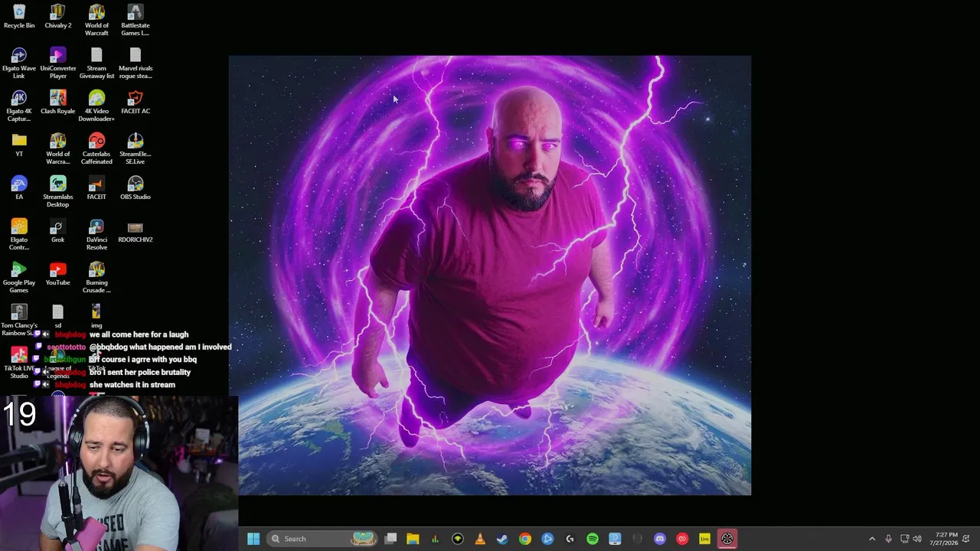Image resolution: width=980 pixels, height=551 pixels.
Task: Select World of Warcraft icon beside YT folder
Action: (58, 148)
